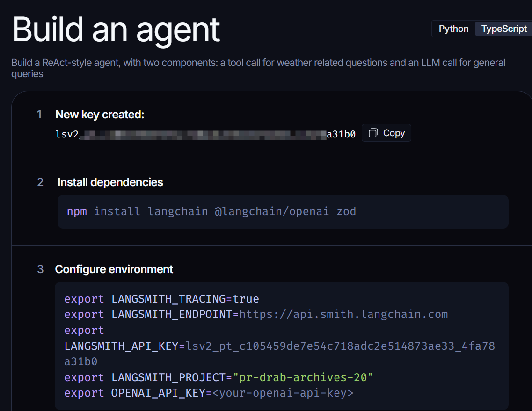532x411 pixels.
Task: Click the "pr-drab-archives-20" project name
Action: (x=303, y=377)
